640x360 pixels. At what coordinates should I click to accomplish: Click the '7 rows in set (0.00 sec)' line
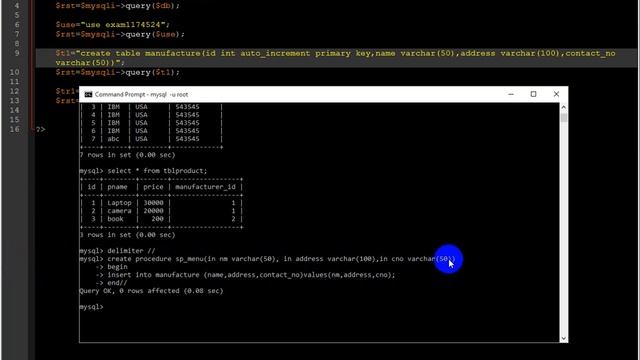tap(127, 155)
